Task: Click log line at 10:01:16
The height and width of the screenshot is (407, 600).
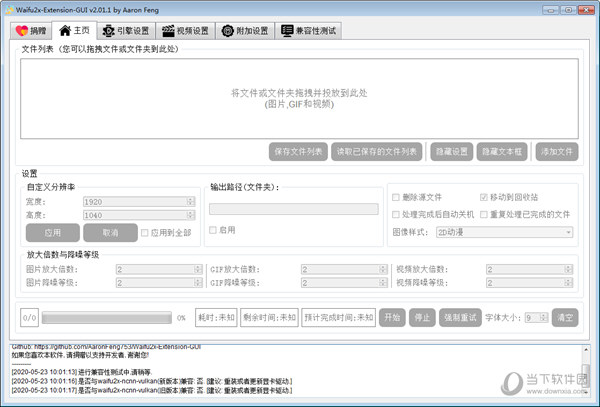Action: click(152, 381)
